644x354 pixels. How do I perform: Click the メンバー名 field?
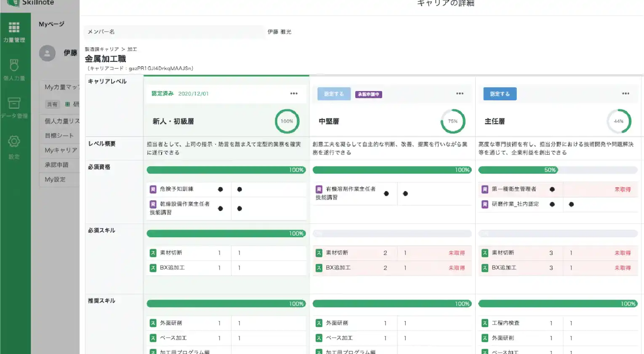(x=174, y=32)
